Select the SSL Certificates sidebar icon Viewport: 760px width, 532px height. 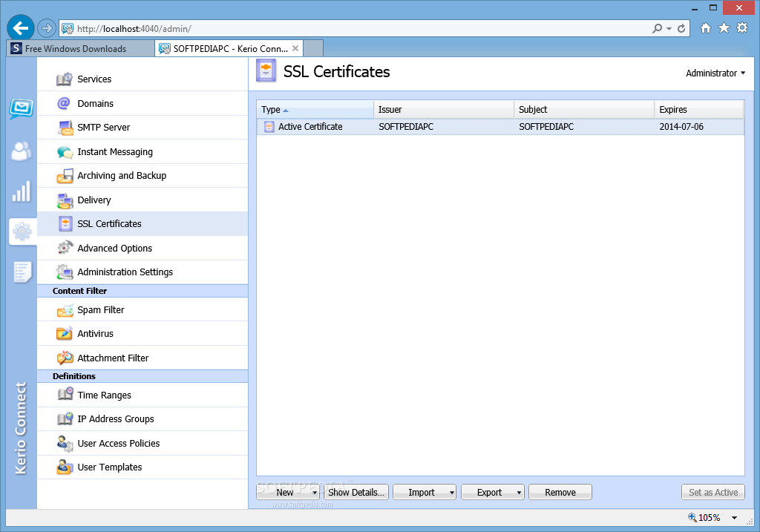coord(65,224)
